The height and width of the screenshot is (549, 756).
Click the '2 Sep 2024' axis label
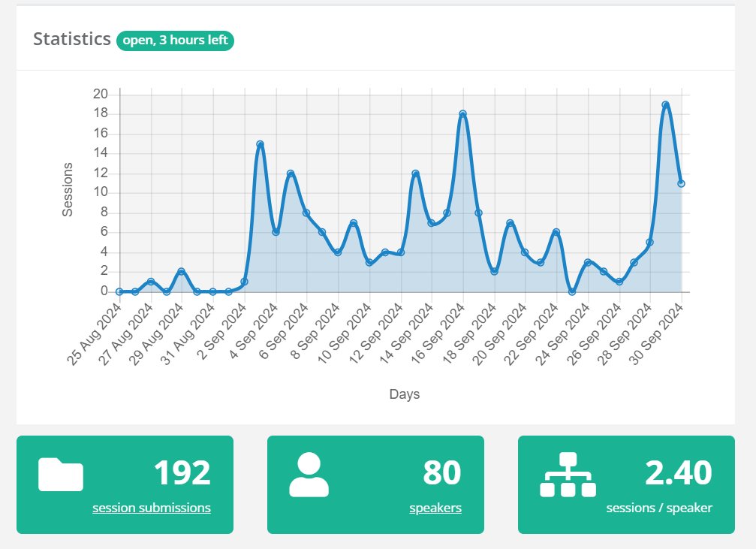221,332
